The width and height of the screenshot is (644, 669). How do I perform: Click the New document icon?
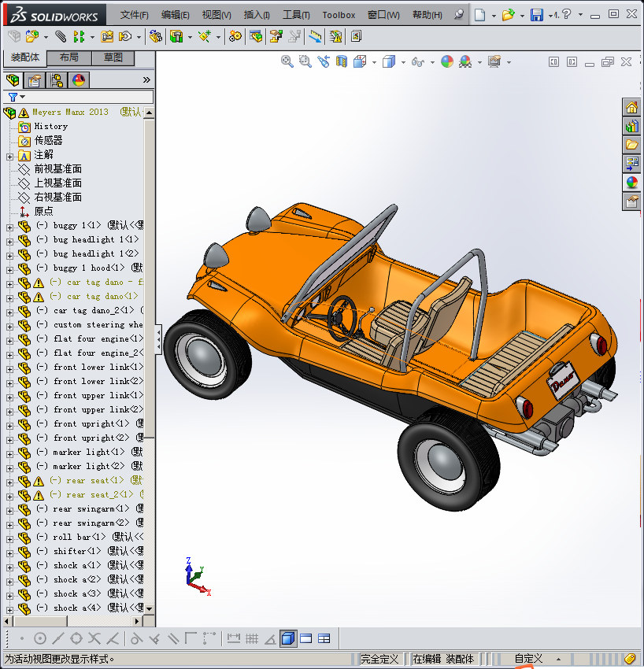[480, 15]
